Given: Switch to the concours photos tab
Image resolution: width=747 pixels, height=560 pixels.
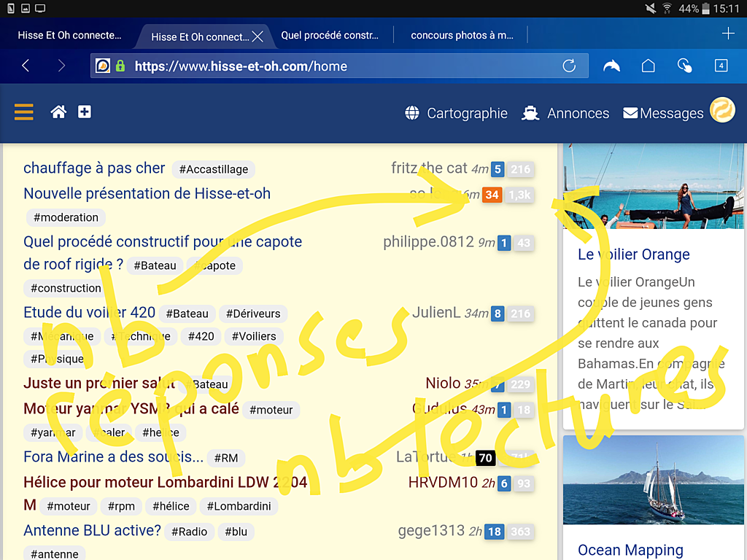Looking at the screenshot, I should coord(462,35).
